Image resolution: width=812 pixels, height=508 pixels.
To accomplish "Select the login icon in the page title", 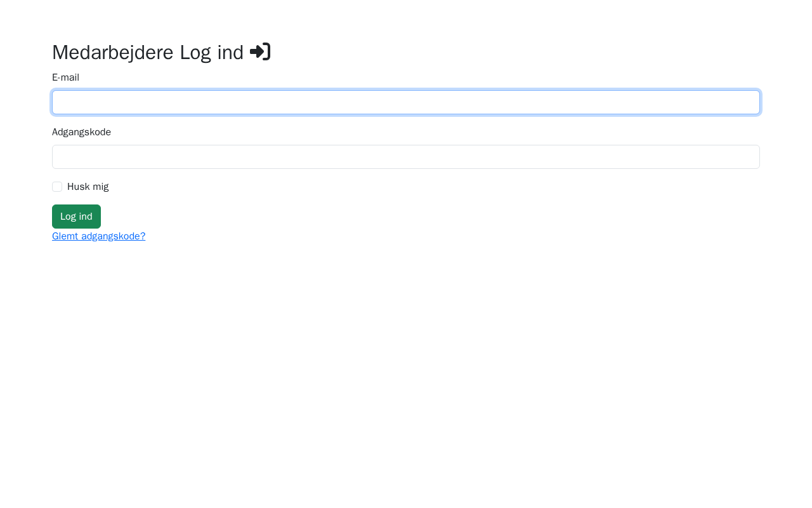I will click(x=260, y=51).
